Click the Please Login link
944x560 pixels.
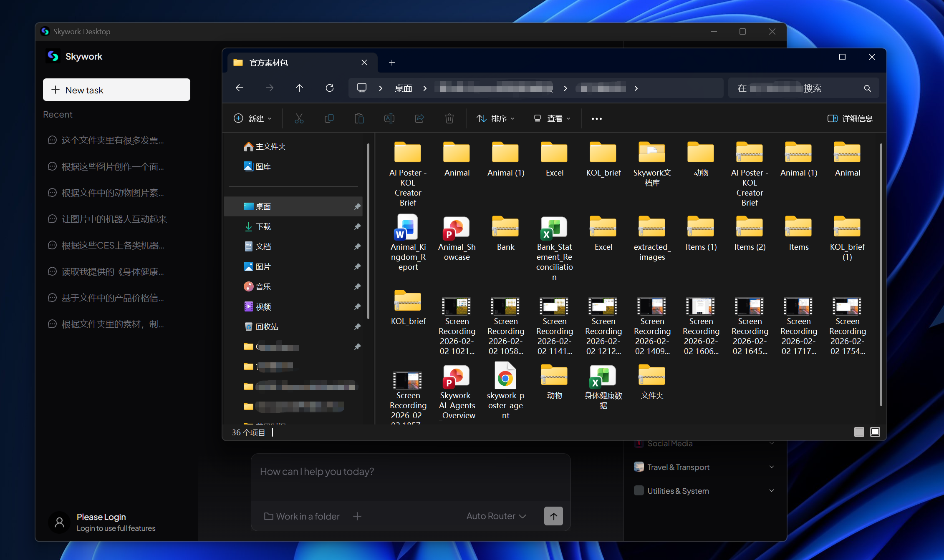(x=101, y=517)
